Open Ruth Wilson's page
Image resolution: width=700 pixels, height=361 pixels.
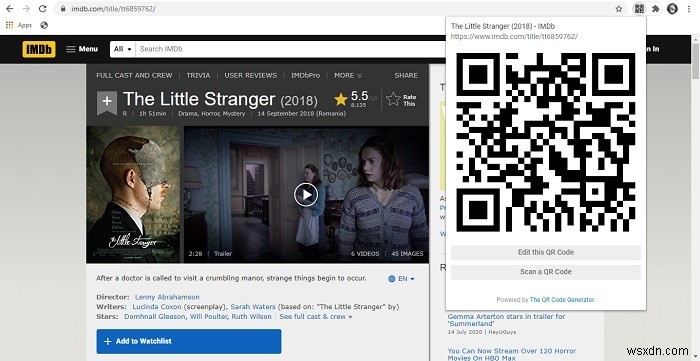click(x=252, y=317)
